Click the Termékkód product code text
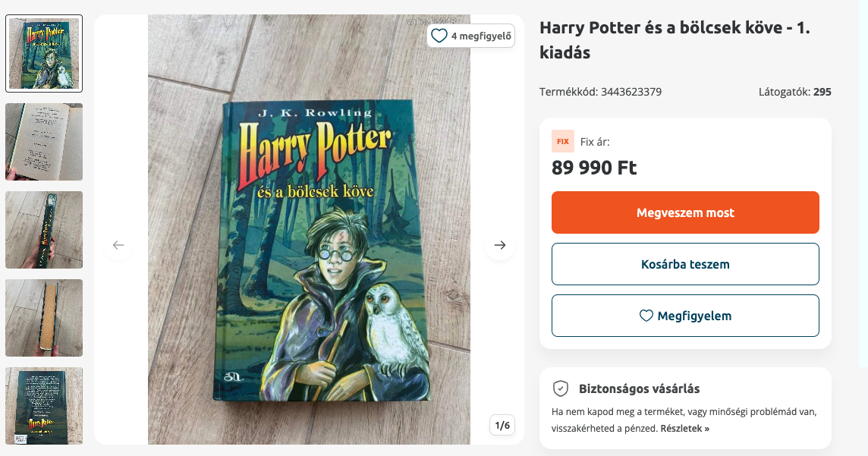Viewport: 868px width, 456px height. click(600, 92)
